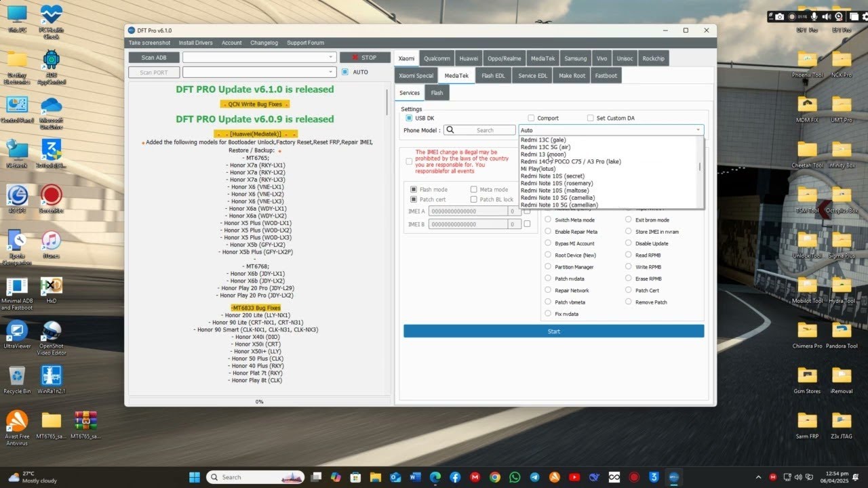The width and height of the screenshot is (868, 488).
Task: Enable Set Custom DA checkbox
Action: coord(591,118)
